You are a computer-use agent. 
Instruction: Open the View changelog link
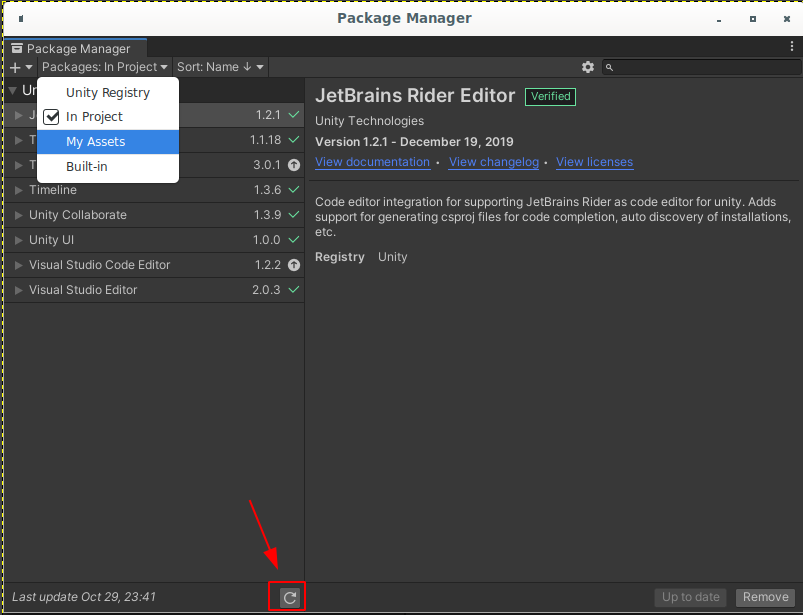(x=493, y=162)
